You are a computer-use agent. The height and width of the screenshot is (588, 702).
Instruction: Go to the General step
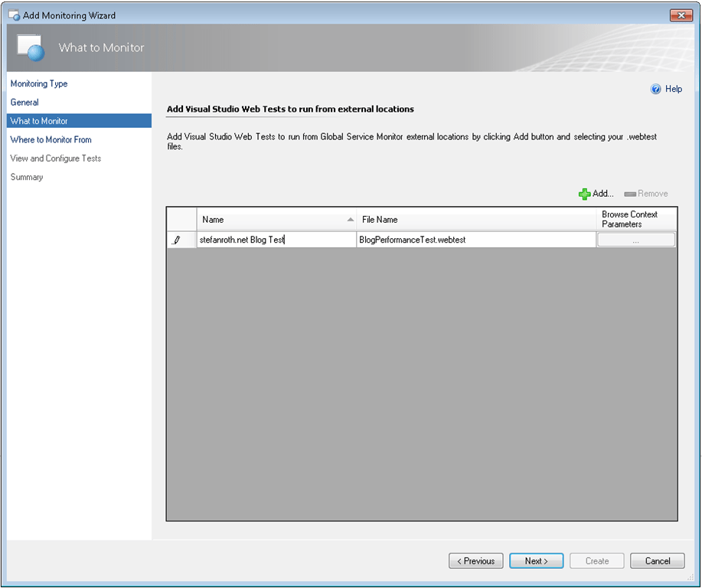24,103
